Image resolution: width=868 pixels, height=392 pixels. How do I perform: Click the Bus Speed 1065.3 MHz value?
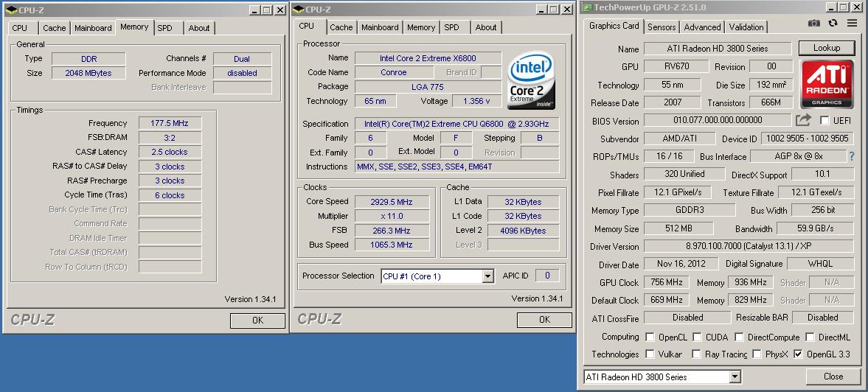pos(392,245)
